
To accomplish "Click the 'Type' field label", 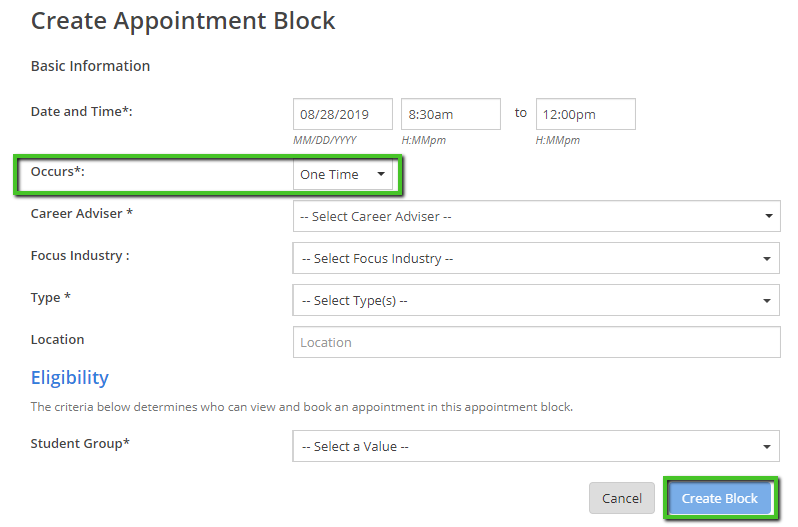I will [x=51, y=298].
